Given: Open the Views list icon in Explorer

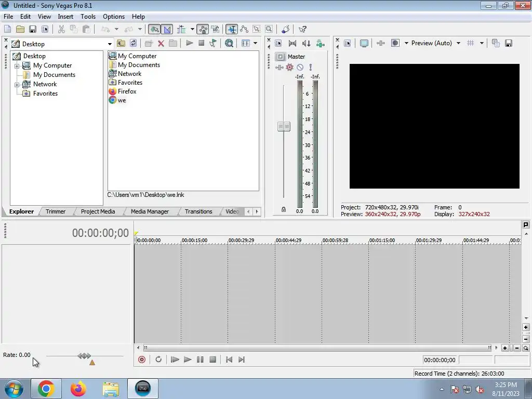Looking at the screenshot, I should point(246,43).
